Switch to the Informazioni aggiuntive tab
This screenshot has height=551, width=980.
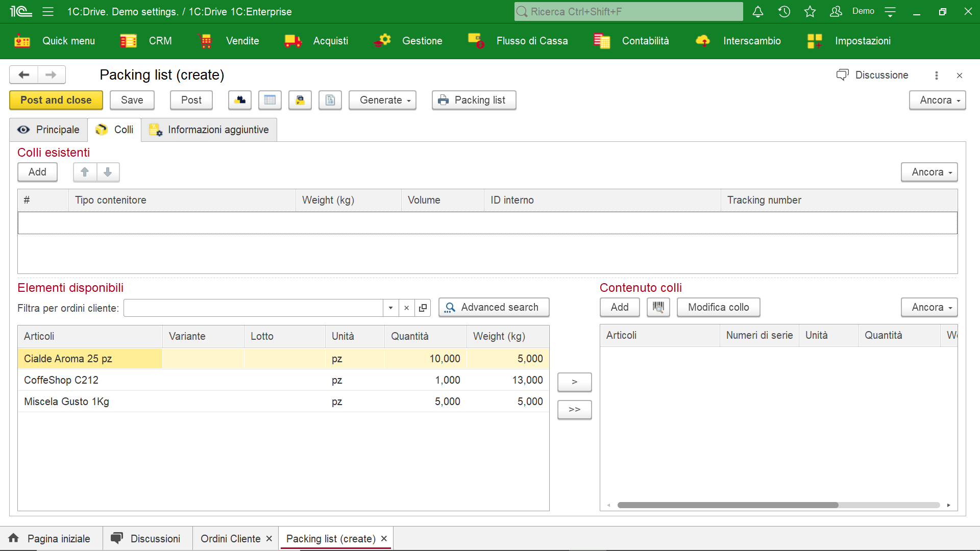(x=217, y=130)
